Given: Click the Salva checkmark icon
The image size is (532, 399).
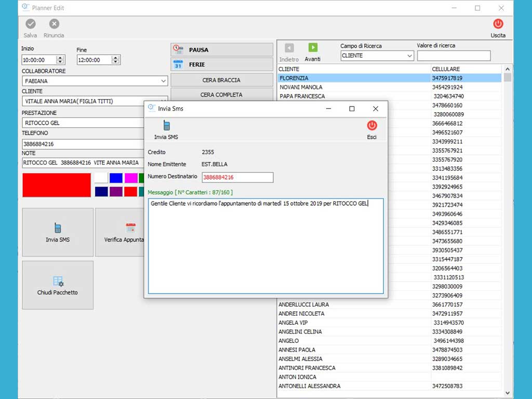Looking at the screenshot, I should point(30,24).
